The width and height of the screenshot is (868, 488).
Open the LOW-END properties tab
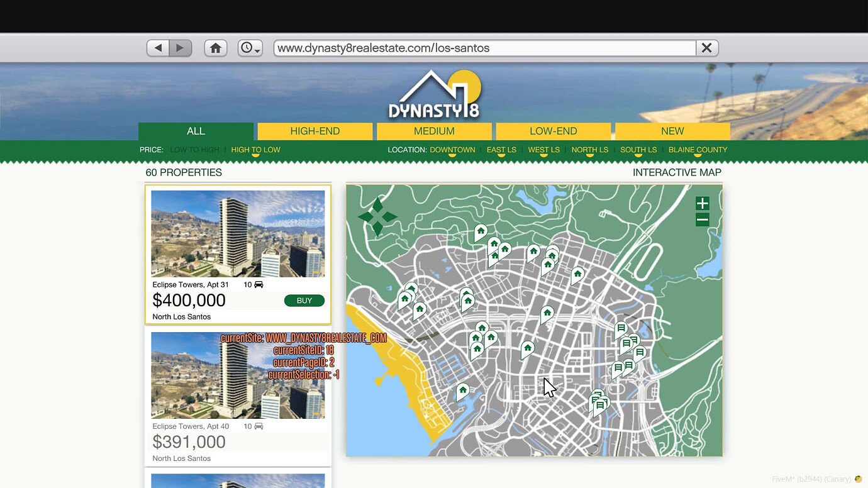point(553,131)
